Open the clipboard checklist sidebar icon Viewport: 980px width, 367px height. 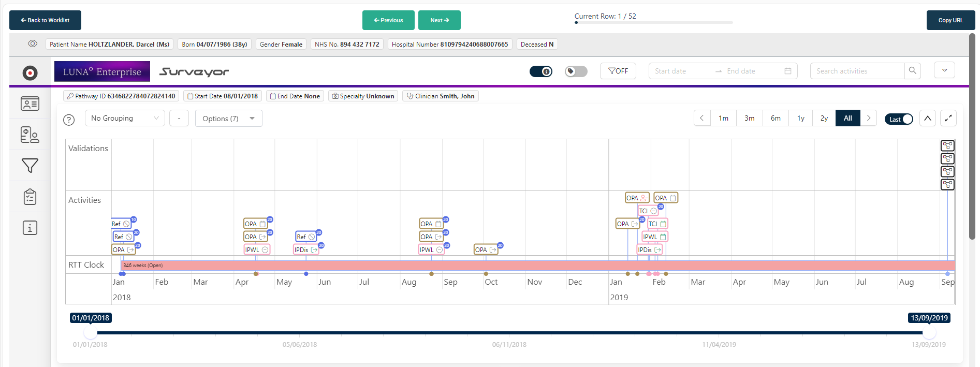[30, 197]
